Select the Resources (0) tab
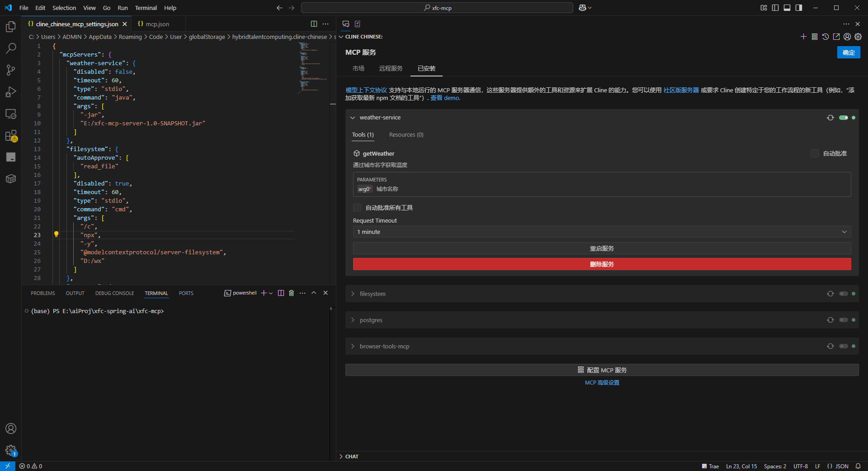The height and width of the screenshot is (471, 868). 406,135
